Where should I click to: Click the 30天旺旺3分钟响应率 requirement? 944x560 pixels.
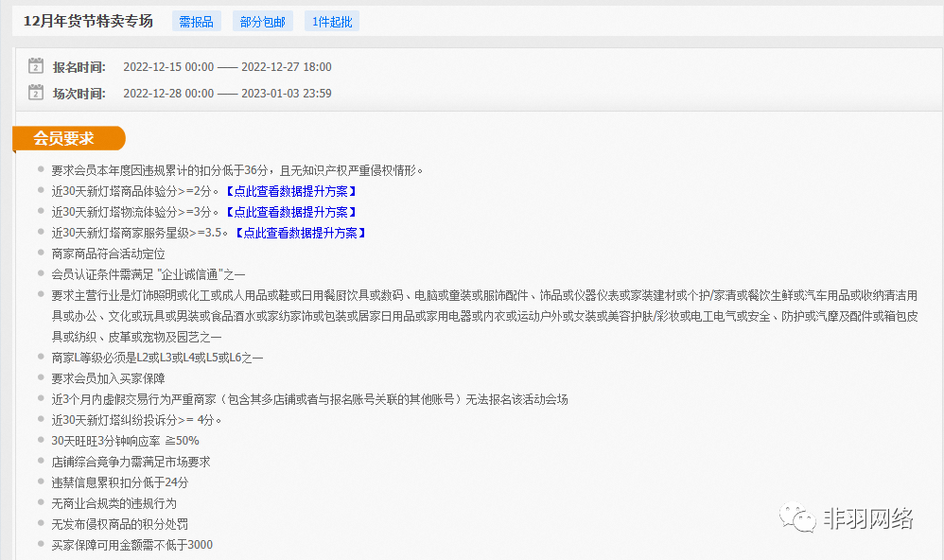[125, 441]
